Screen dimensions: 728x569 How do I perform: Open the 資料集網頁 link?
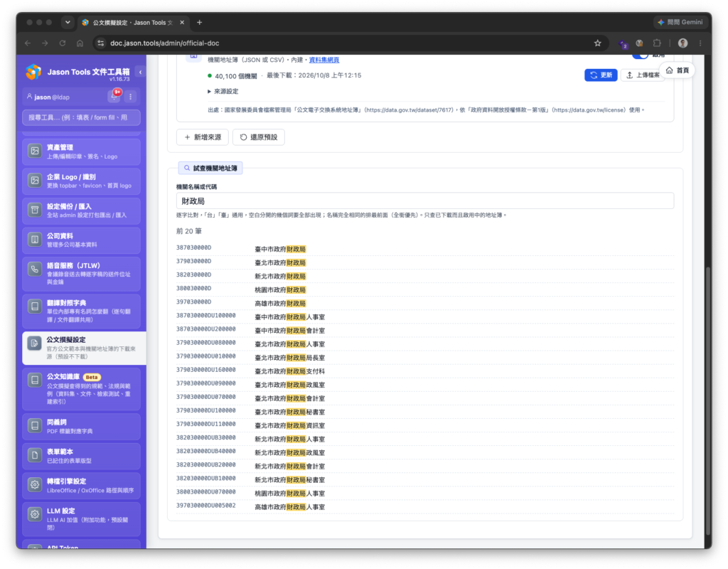(324, 60)
